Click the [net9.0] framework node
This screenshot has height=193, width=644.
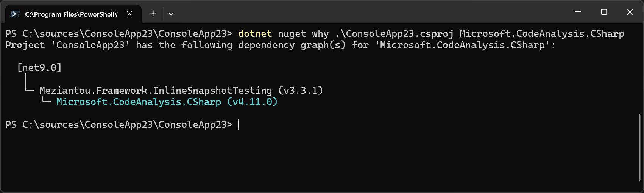39,68
